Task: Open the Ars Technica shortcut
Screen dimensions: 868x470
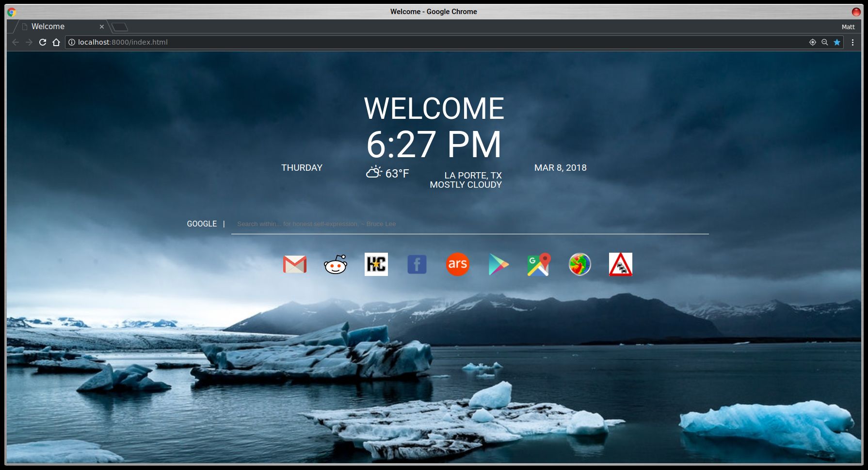Action: click(457, 264)
